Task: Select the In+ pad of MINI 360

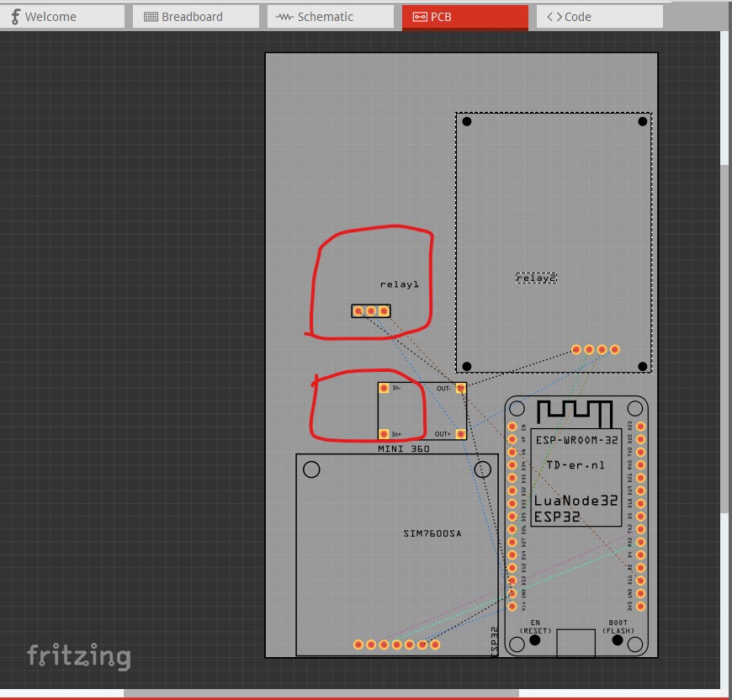Action: [384, 434]
